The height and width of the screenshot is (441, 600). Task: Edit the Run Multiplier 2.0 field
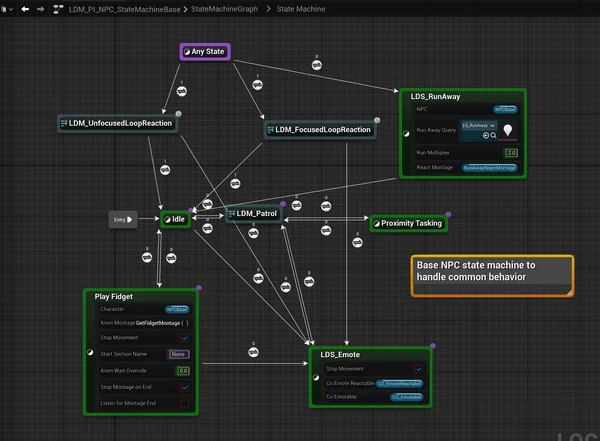511,153
